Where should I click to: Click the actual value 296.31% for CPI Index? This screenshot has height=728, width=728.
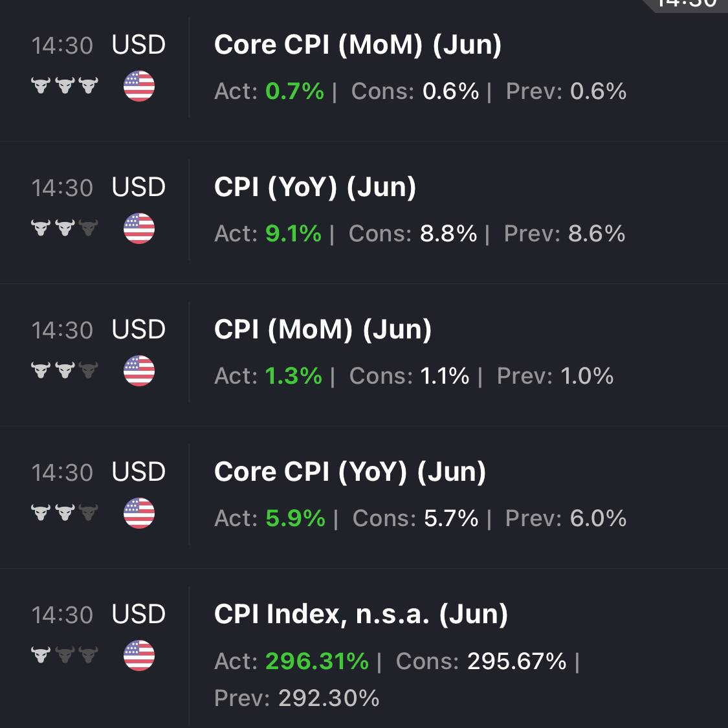tap(317, 661)
